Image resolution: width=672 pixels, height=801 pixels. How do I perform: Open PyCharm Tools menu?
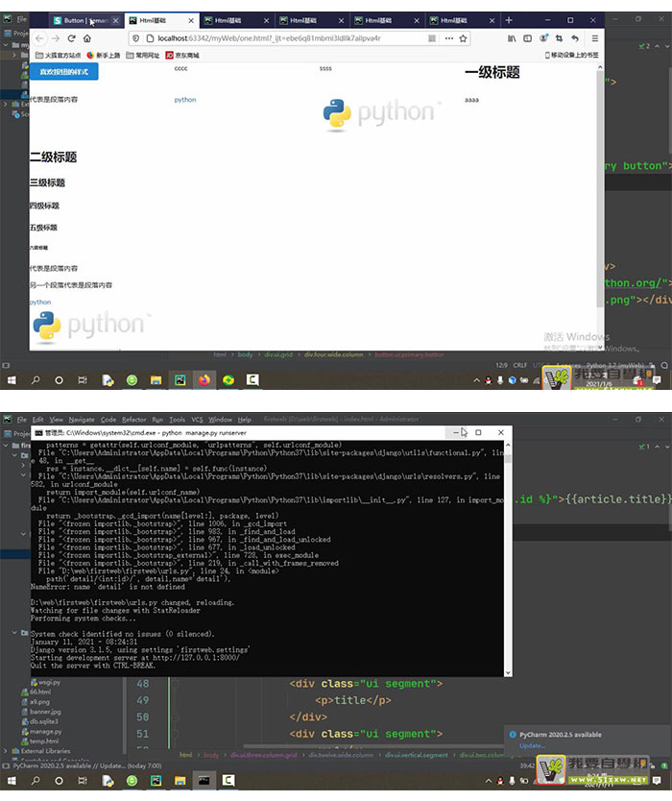[x=178, y=420]
